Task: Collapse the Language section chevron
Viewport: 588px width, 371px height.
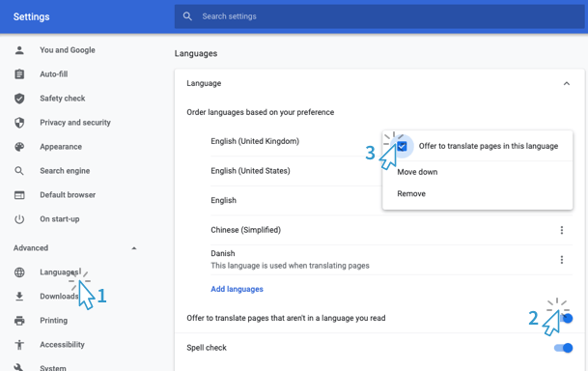Action: point(567,84)
